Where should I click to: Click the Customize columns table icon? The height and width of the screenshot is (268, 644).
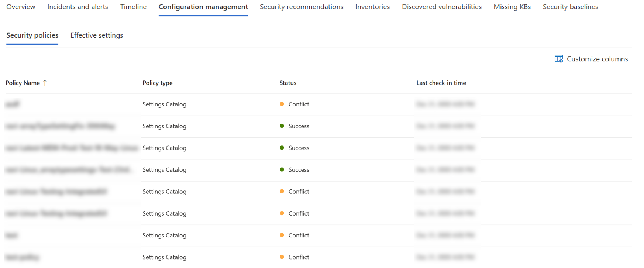(558, 59)
